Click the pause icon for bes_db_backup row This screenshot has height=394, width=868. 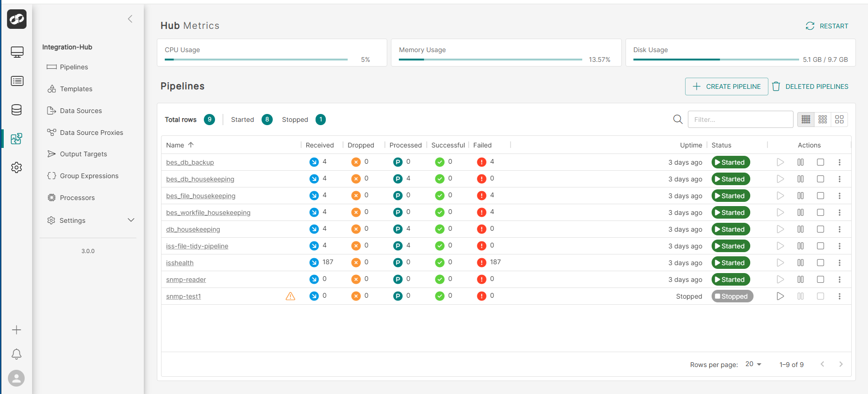tap(800, 162)
